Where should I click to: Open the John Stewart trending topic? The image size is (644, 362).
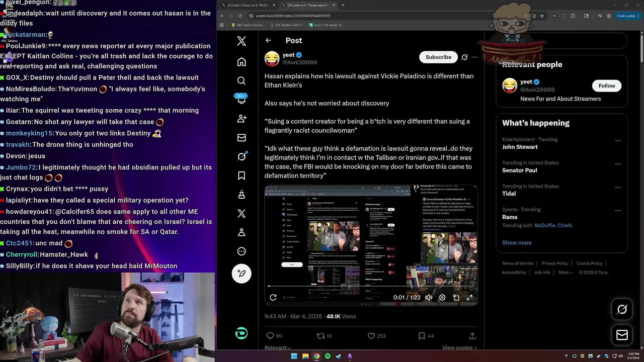pyautogui.click(x=520, y=147)
